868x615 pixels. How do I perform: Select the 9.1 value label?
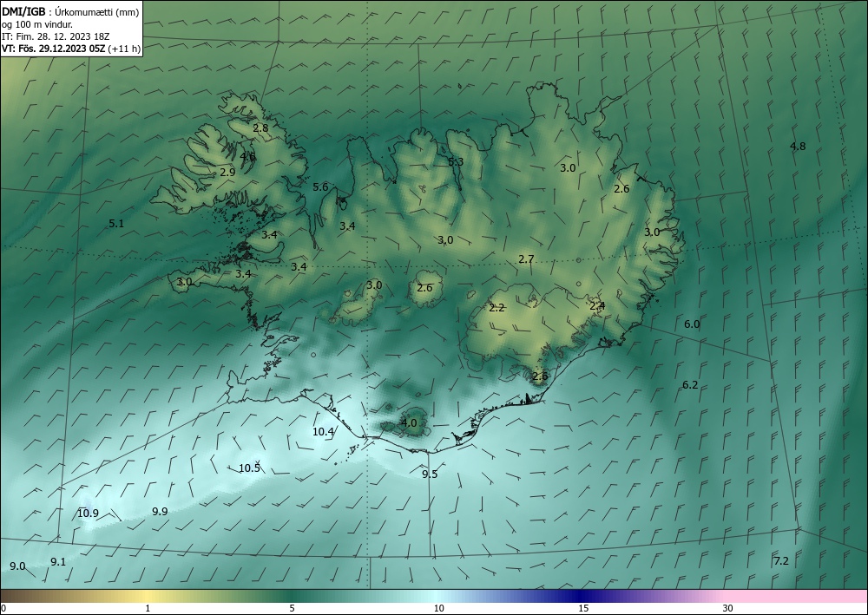58,561
